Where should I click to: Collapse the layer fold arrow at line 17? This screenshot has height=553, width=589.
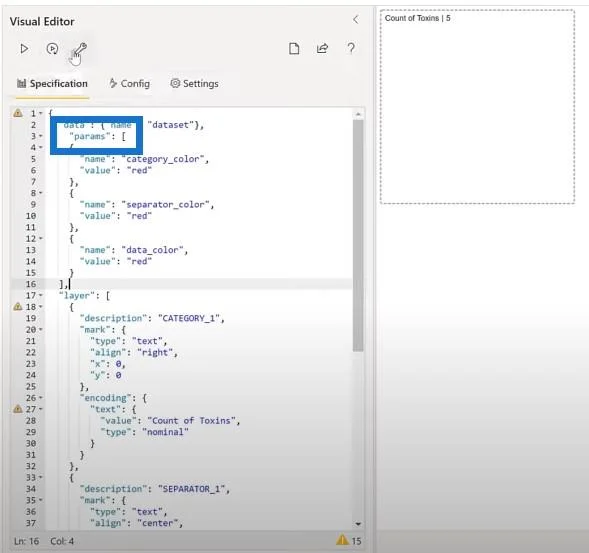point(41,295)
